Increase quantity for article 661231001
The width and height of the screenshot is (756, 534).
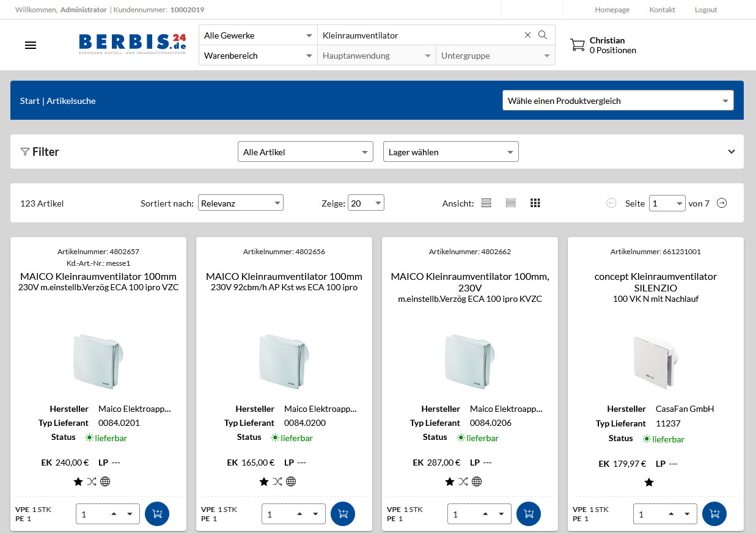coord(671,514)
